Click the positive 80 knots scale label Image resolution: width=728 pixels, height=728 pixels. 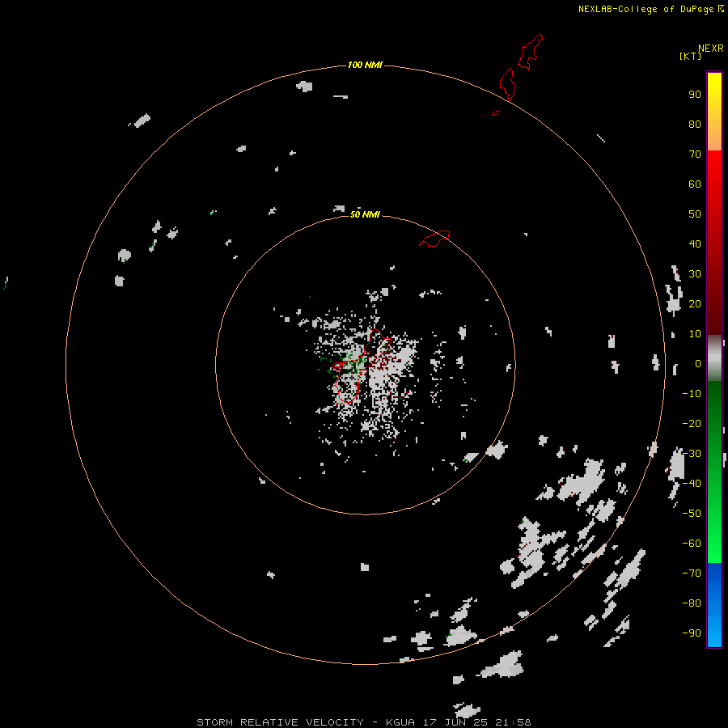695,125
